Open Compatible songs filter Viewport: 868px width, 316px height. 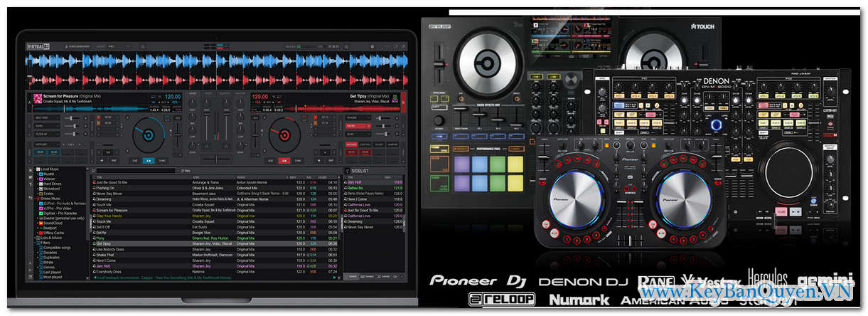pyautogui.click(x=55, y=248)
